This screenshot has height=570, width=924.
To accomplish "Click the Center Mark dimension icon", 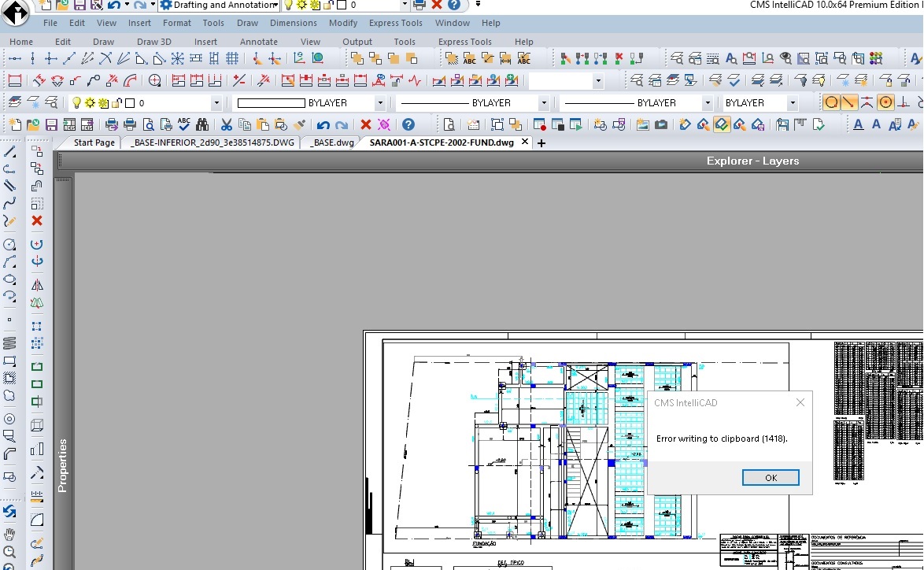I will pos(155,80).
